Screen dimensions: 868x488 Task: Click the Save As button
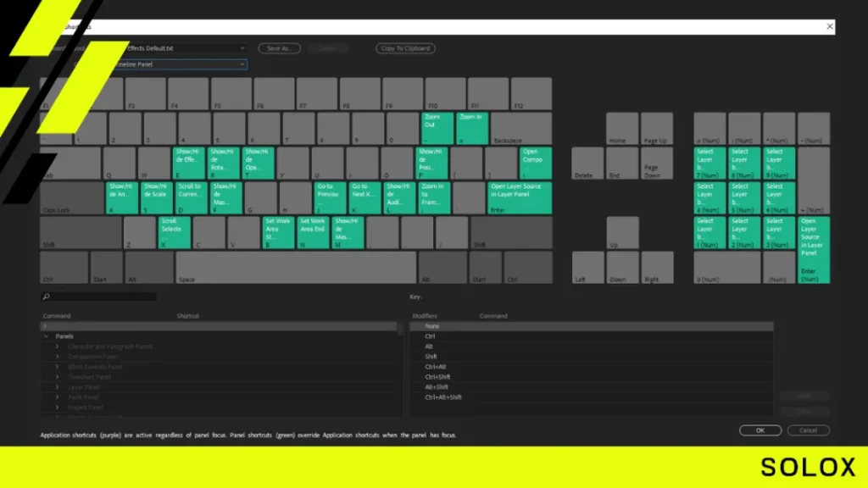[x=279, y=48]
